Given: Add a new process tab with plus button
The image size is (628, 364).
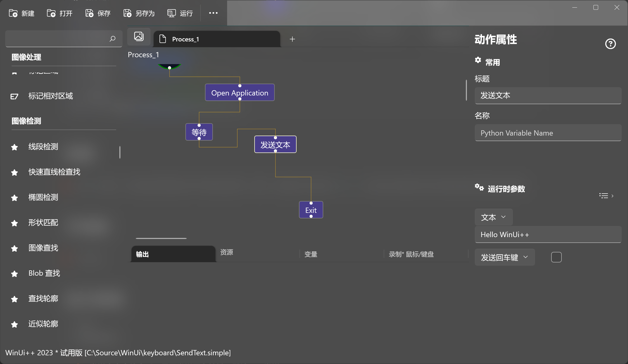Looking at the screenshot, I should [x=292, y=39].
